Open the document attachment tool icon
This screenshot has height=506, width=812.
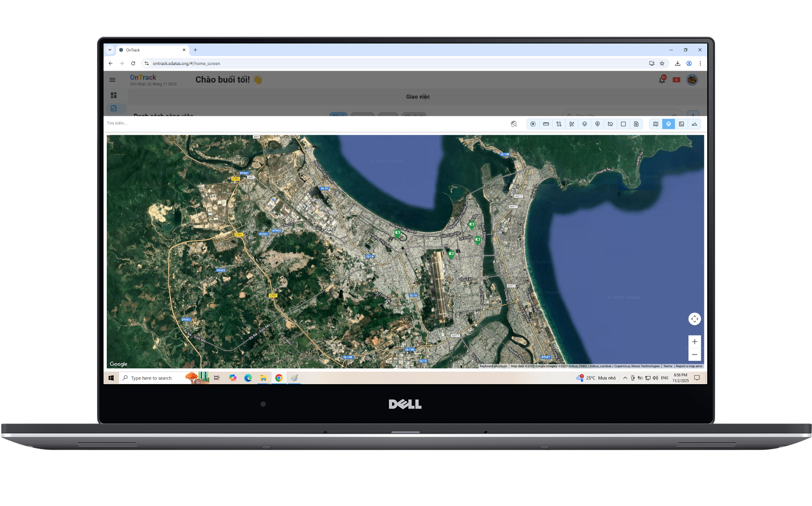pyautogui.click(x=636, y=124)
